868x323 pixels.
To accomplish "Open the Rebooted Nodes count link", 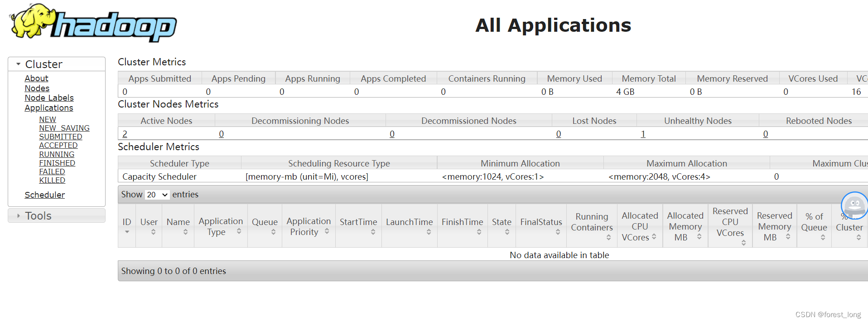I will pos(766,134).
